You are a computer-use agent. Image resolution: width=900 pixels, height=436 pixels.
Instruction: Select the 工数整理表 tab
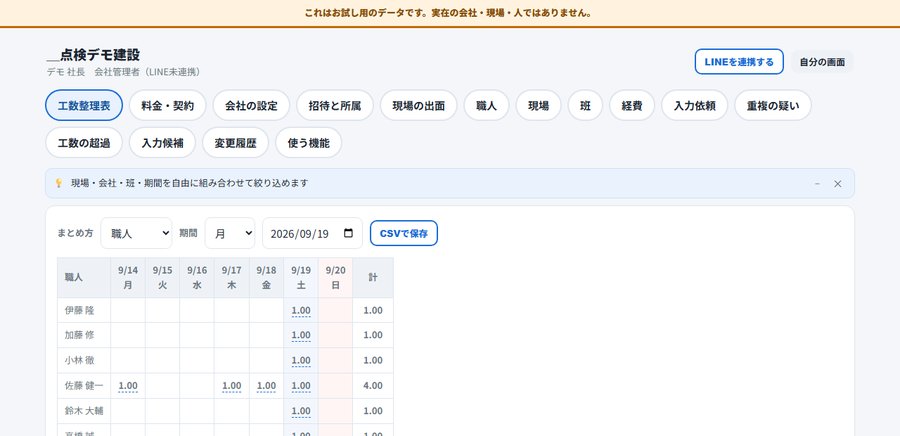[84, 106]
